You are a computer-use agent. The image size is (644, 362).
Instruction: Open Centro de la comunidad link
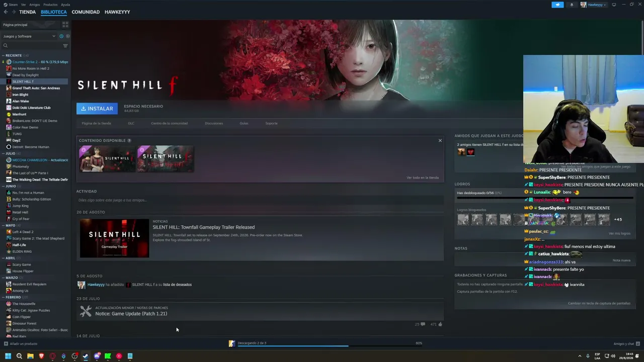click(169, 123)
